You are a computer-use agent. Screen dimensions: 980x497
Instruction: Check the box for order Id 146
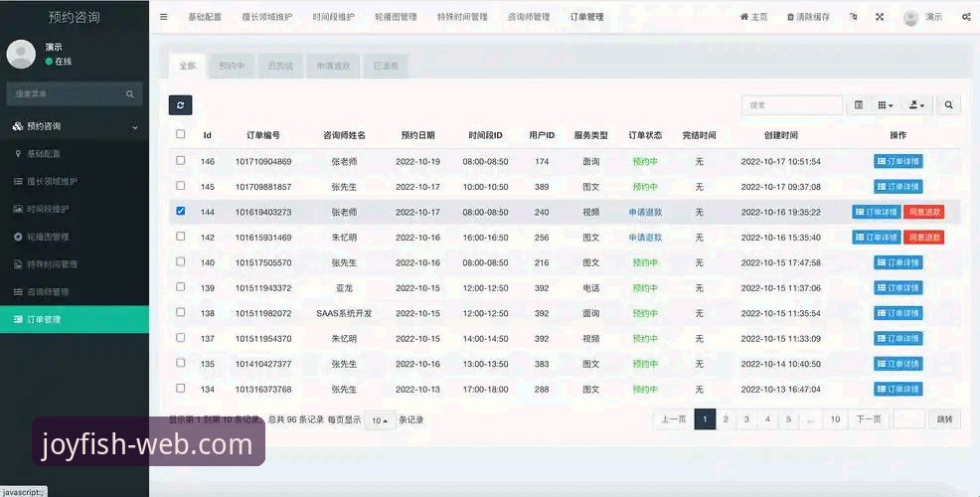tap(181, 161)
